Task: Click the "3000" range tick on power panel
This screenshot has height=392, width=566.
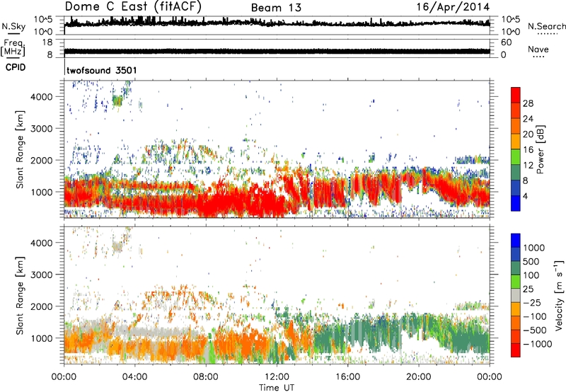Action: coord(42,129)
